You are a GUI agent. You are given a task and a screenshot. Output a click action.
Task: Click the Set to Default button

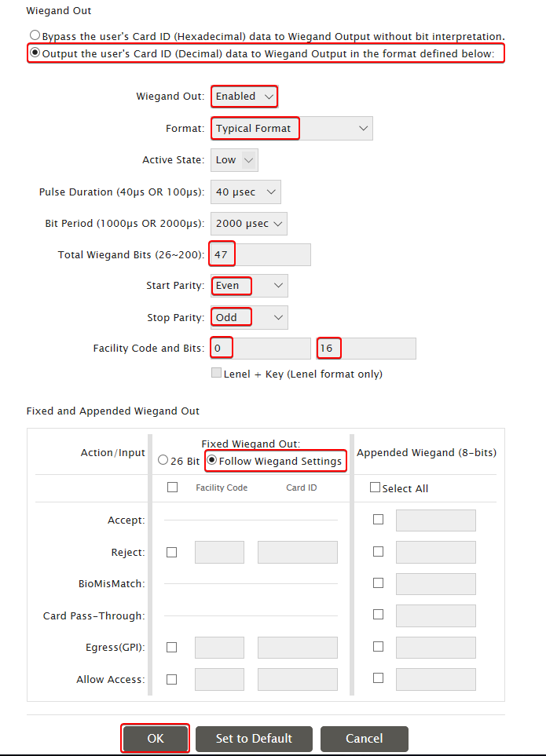[255, 739]
